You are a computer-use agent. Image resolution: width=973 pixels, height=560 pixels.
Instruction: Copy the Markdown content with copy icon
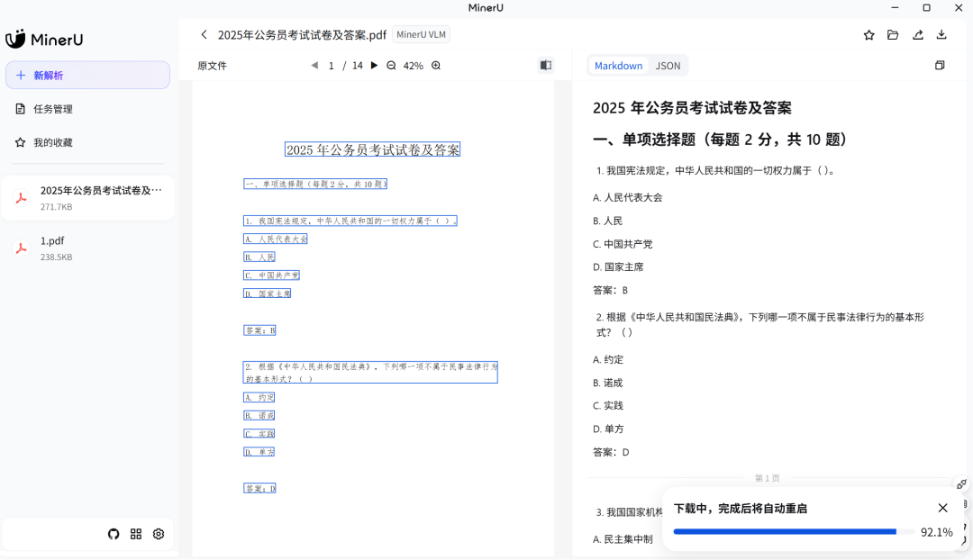[940, 66]
